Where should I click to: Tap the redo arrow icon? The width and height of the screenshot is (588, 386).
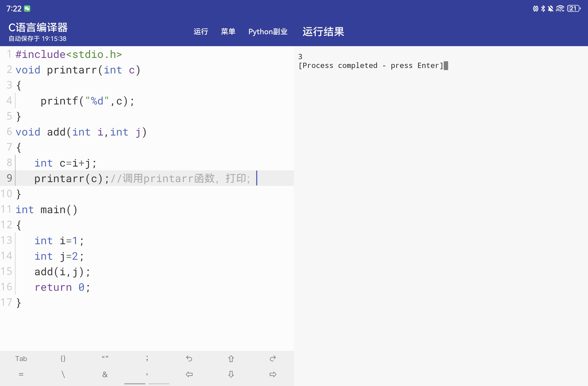coord(273,358)
